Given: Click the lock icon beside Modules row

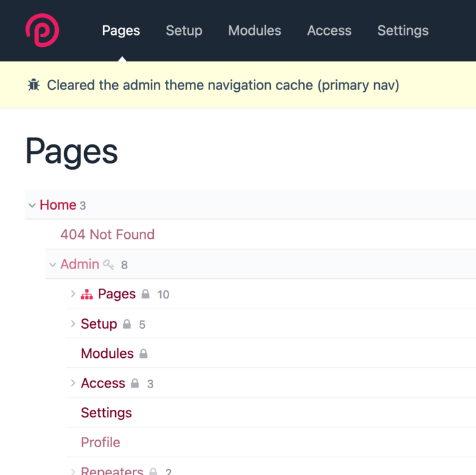Looking at the screenshot, I should 143,354.
